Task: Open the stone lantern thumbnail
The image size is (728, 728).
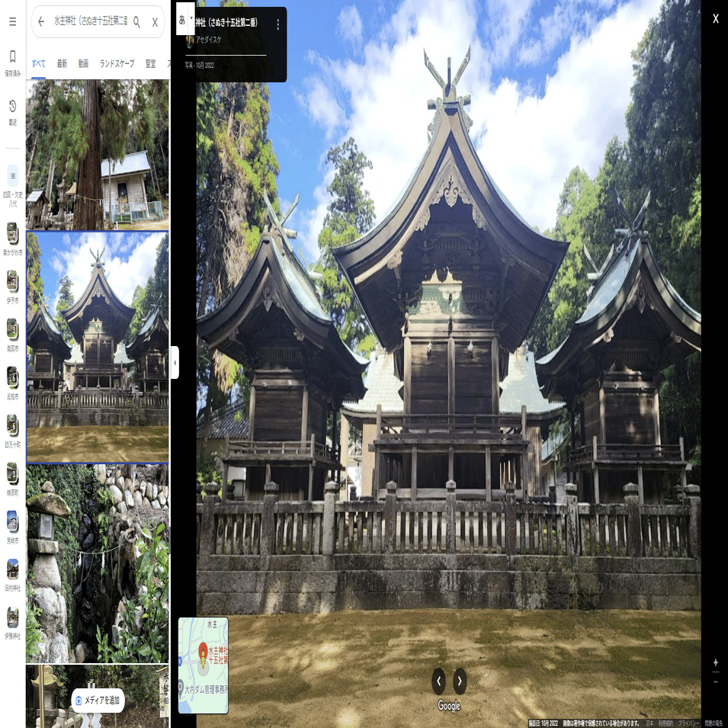Action: 98,563
